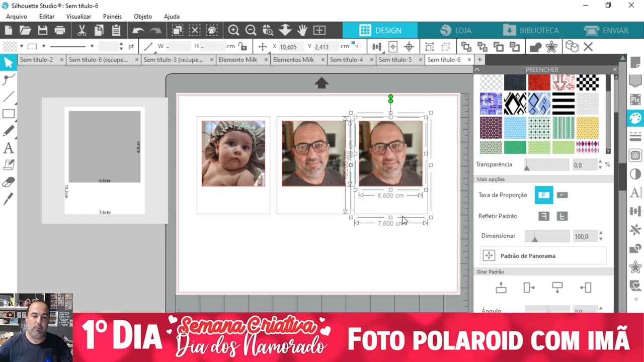
Task: Select the Eraser tool
Action: pos(8,182)
